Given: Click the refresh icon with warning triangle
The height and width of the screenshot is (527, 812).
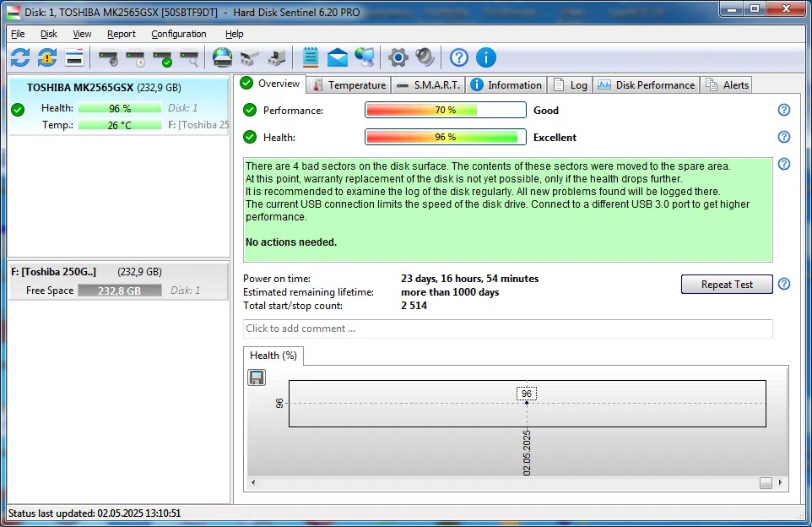Looking at the screenshot, I should [x=47, y=57].
